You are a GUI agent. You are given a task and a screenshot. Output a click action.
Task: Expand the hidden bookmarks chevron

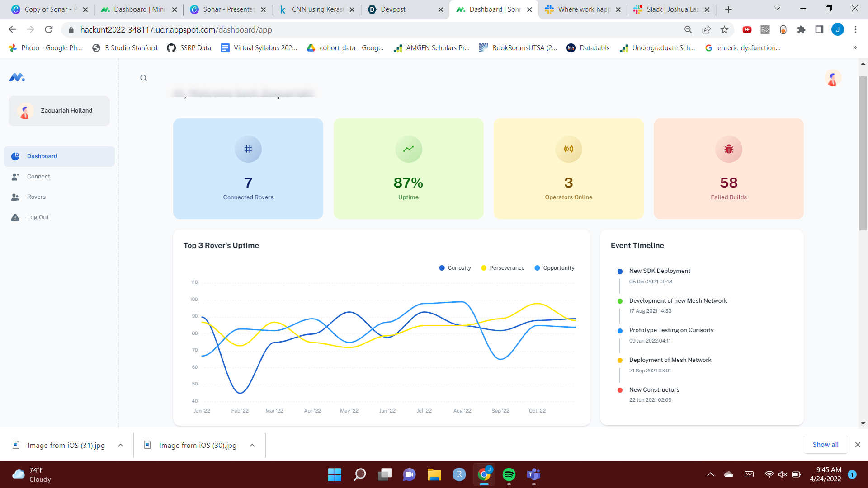click(854, 48)
